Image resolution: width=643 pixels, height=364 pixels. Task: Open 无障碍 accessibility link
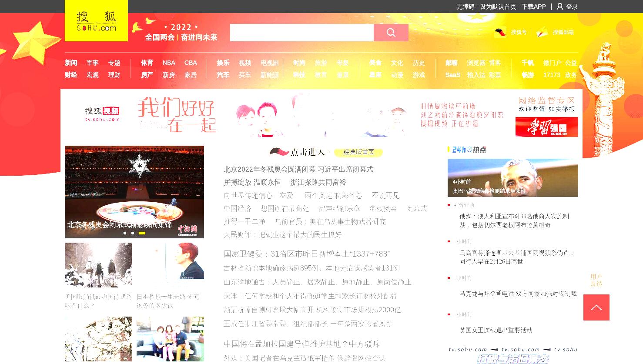465,7
